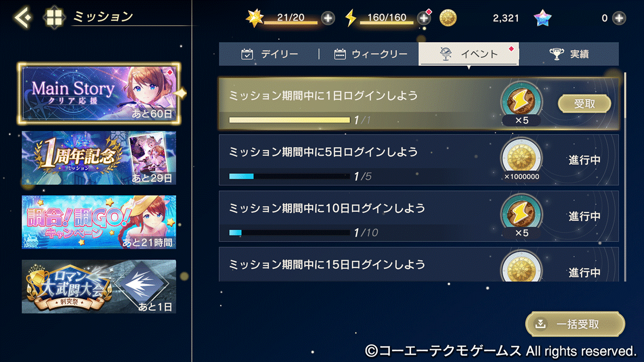Open the Main Story mission banner
644x362 pixels.
(x=99, y=94)
